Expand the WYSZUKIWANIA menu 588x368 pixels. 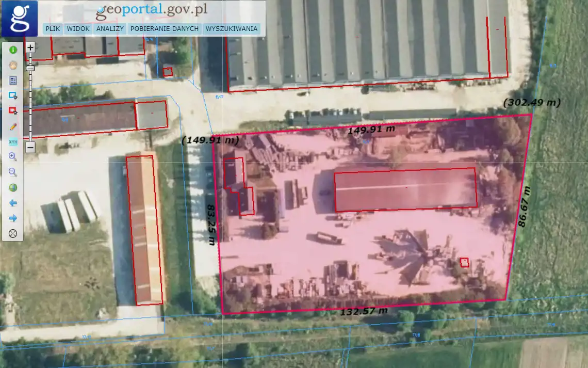[231, 29]
